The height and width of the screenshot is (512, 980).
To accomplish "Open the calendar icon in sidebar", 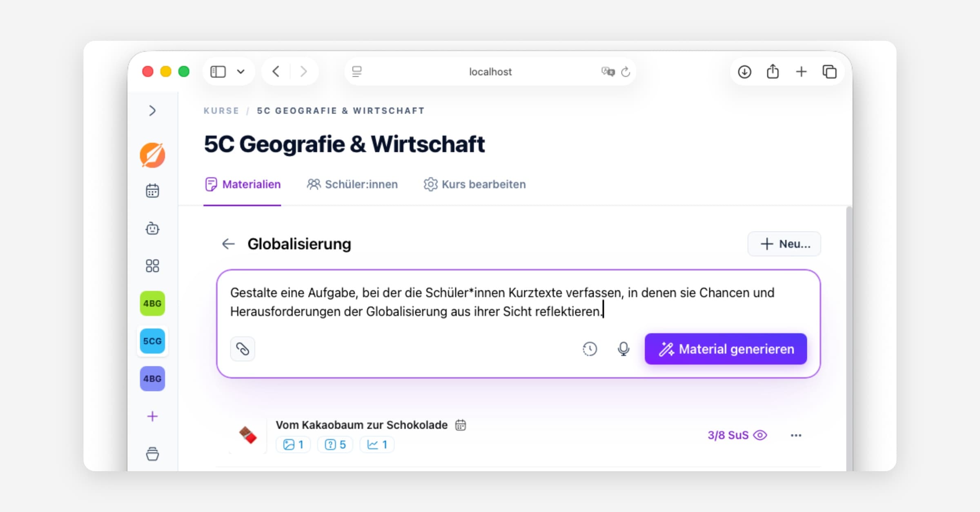I will pyautogui.click(x=152, y=191).
